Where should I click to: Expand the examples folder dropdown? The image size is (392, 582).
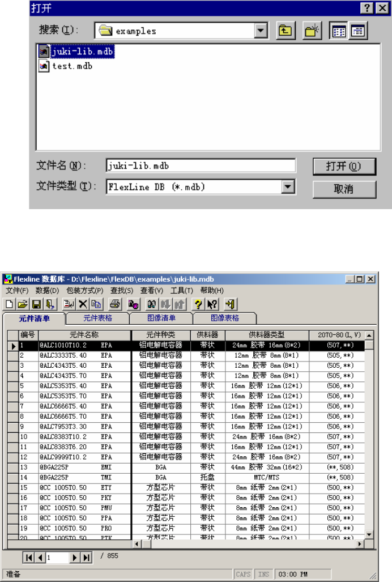tap(261, 31)
